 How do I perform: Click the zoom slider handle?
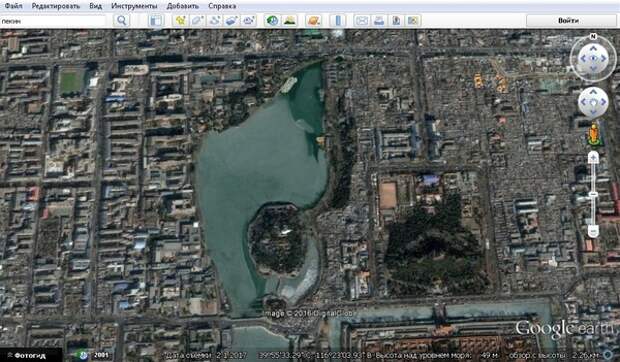[593, 194]
